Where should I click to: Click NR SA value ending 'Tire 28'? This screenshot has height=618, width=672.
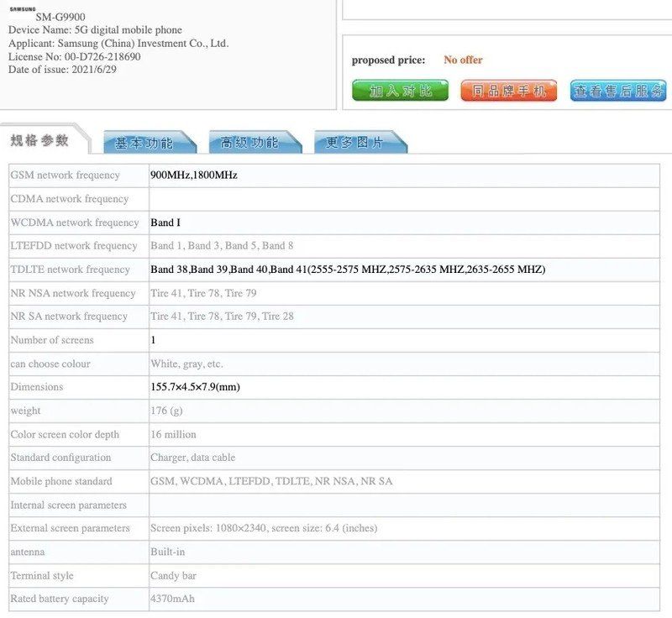[222, 317]
